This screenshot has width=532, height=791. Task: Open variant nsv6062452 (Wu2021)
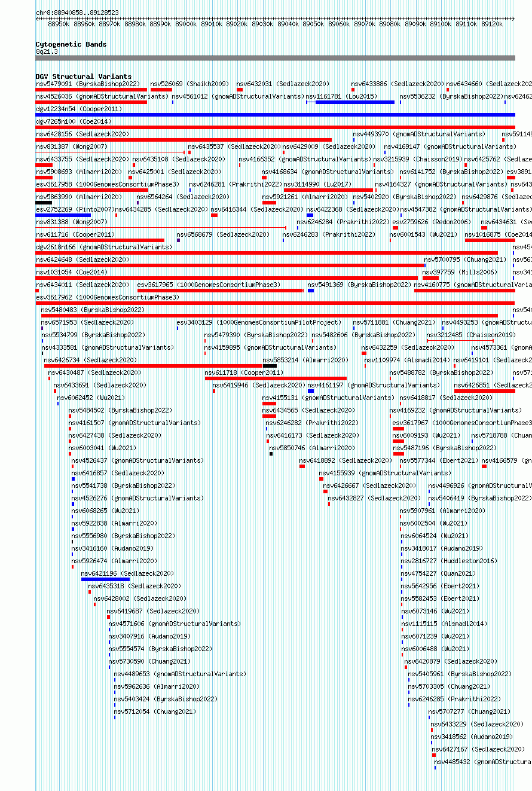point(91,398)
